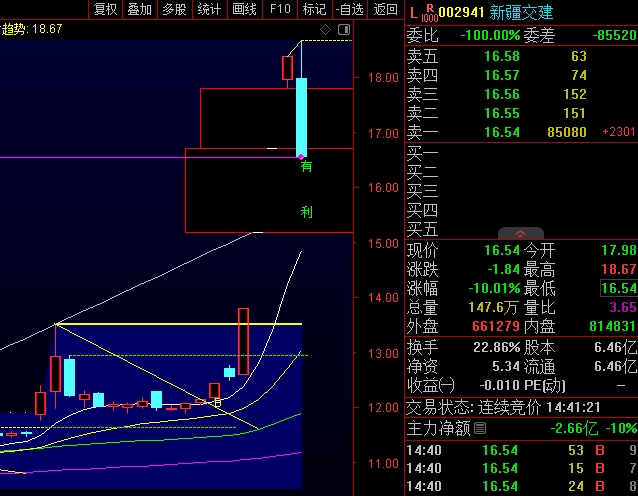Open the 多股 multi-stock view
Screen dimensions: 638x496
click(x=174, y=9)
